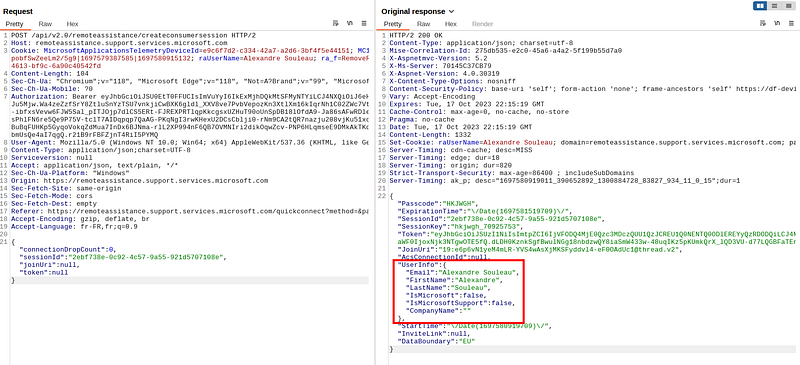The width and height of the screenshot is (800, 365).
Task: Select the Render tab in Response pane
Action: tap(482, 24)
